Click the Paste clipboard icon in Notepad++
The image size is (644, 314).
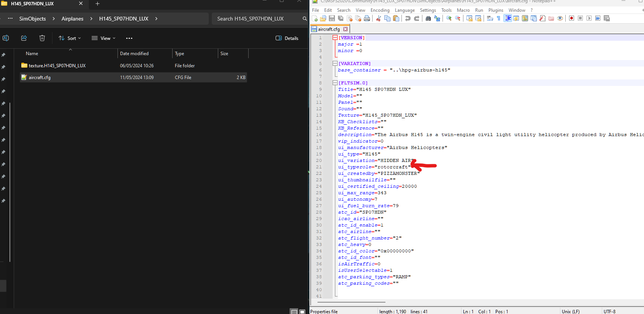[396, 18]
